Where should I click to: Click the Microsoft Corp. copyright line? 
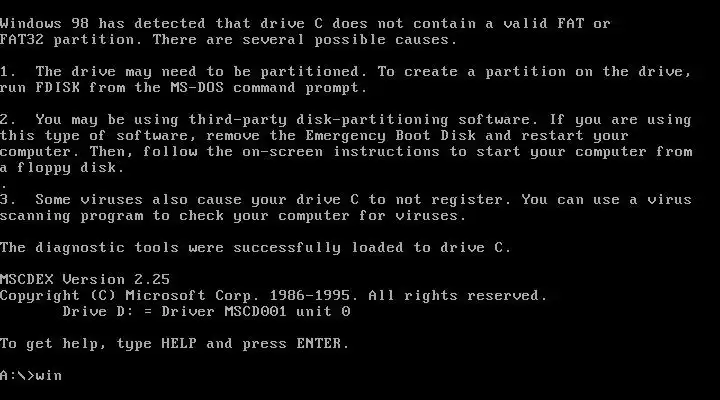coord(274,296)
